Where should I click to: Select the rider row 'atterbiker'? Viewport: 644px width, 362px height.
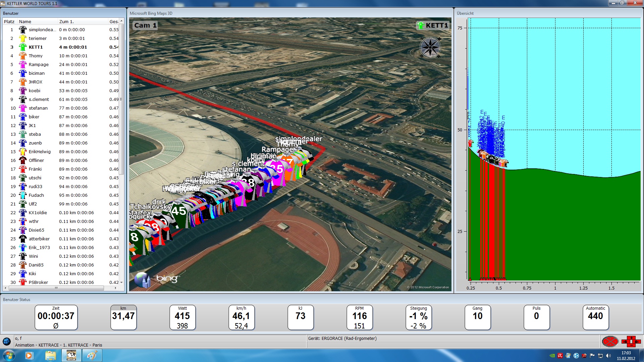tap(61, 239)
